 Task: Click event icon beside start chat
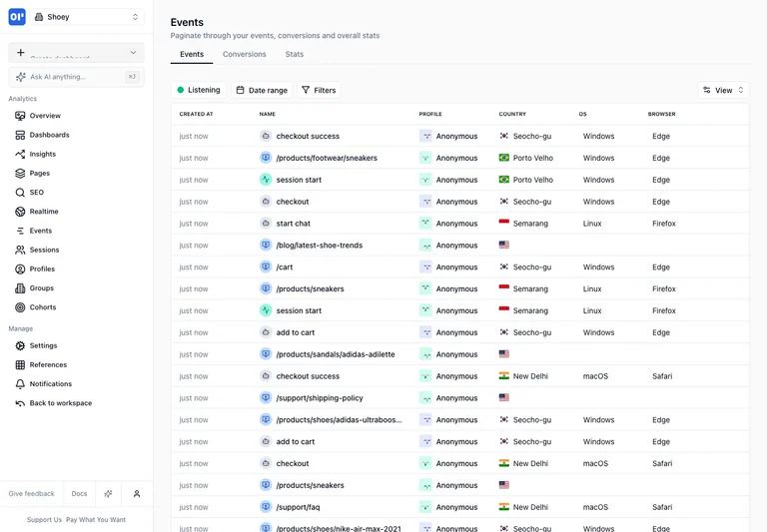(266, 224)
